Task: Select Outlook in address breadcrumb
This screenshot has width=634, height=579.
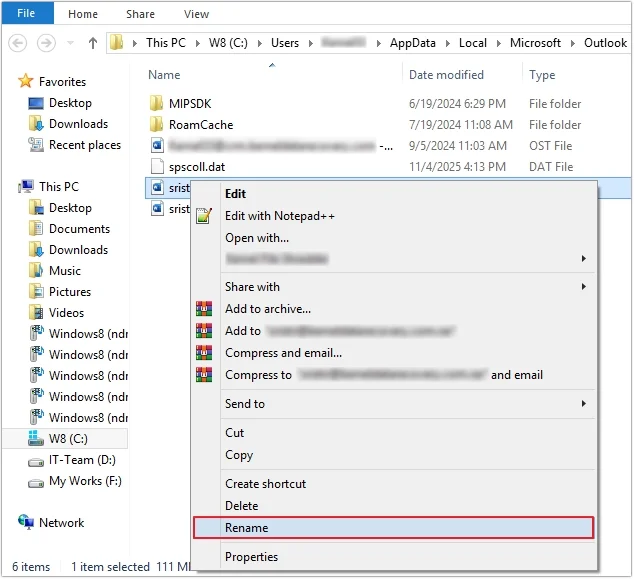Action: point(605,43)
